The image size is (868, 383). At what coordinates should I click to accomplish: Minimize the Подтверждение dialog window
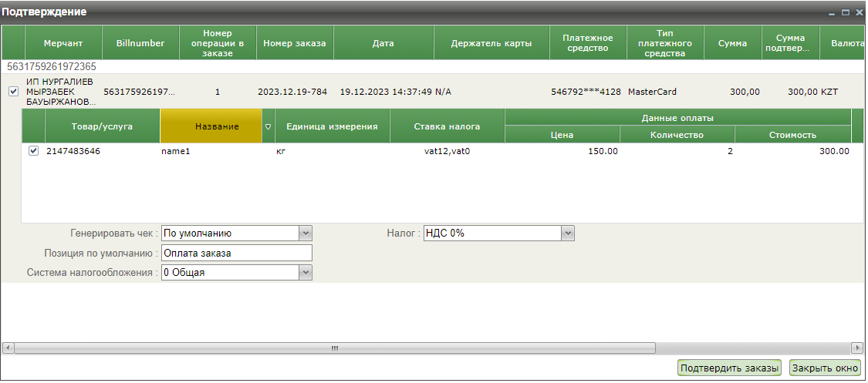click(x=833, y=13)
